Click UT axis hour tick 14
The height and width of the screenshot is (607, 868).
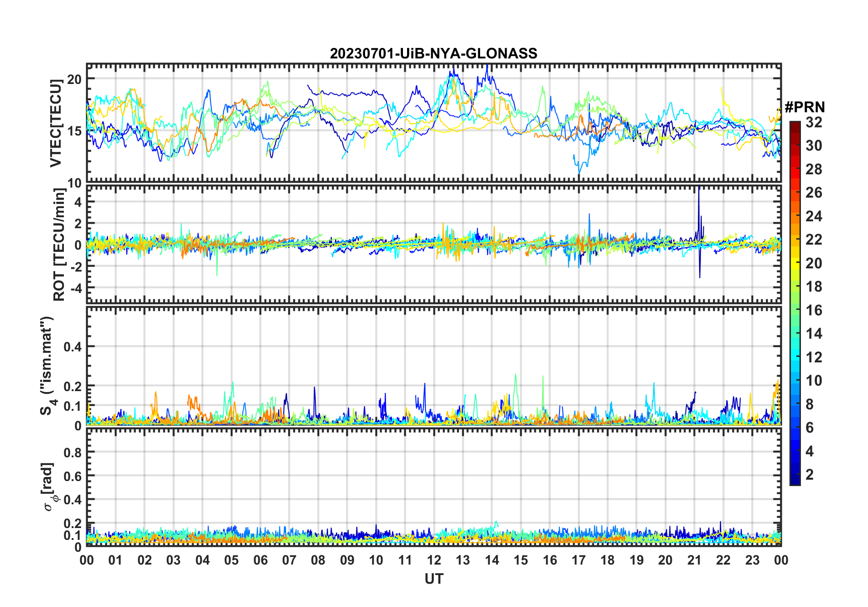click(x=492, y=560)
